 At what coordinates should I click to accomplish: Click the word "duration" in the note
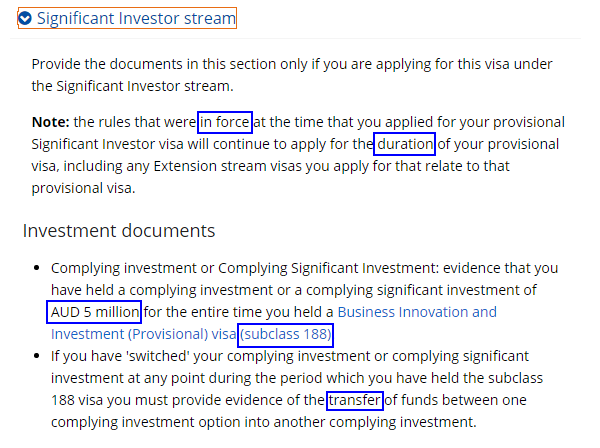coord(405,144)
